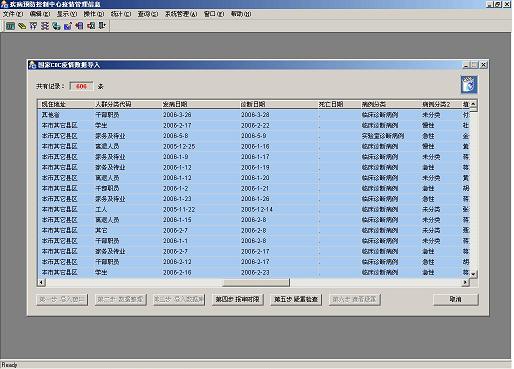
Task: Click the table's right scroll arrow
Action: point(465,283)
